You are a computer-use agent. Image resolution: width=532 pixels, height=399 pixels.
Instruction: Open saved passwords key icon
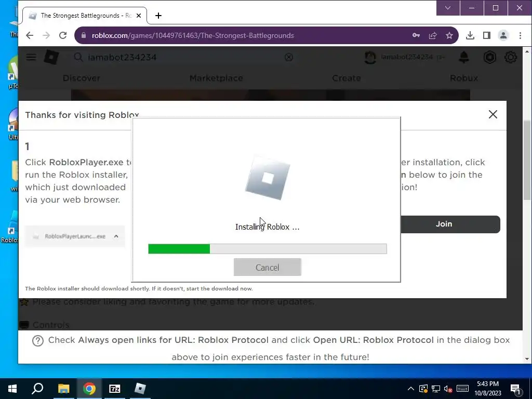pos(416,35)
